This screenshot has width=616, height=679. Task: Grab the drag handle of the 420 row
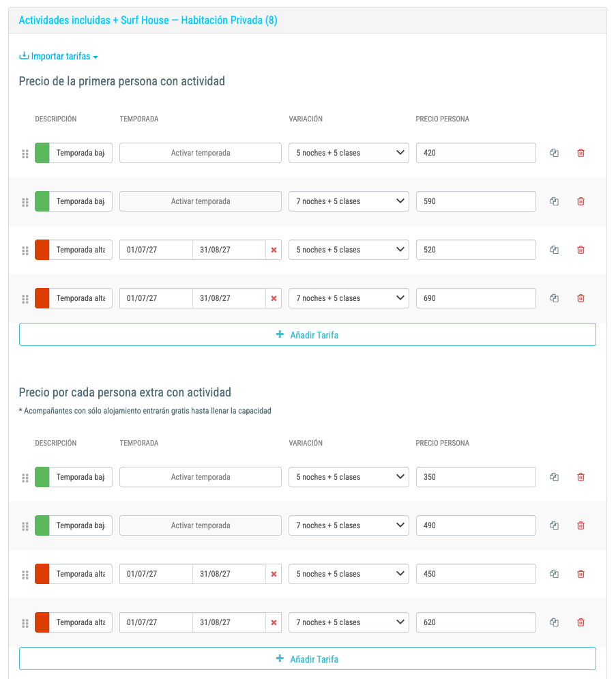25,154
